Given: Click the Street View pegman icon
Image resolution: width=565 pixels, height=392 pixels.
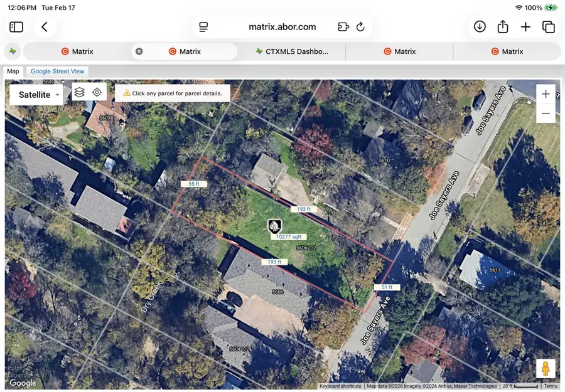Looking at the screenshot, I should [x=545, y=369].
